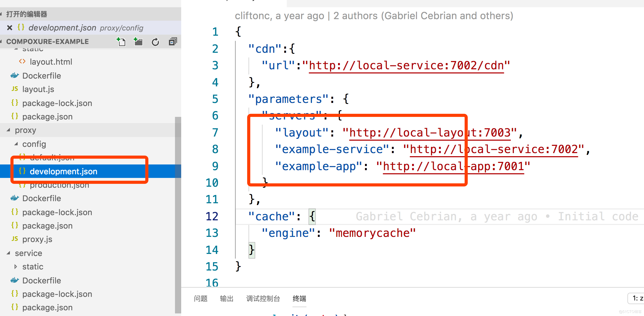Switch to the 调试控制台 panel tab
644x316 pixels.
point(263,298)
